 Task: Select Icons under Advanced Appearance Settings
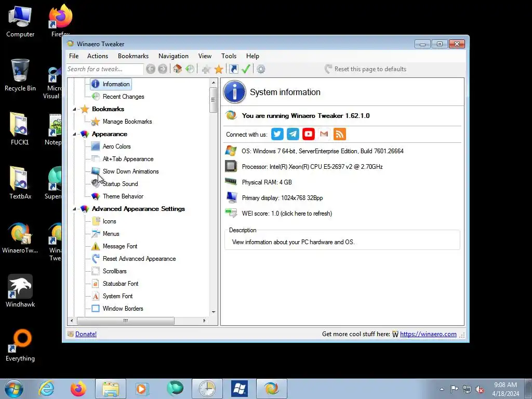point(109,221)
